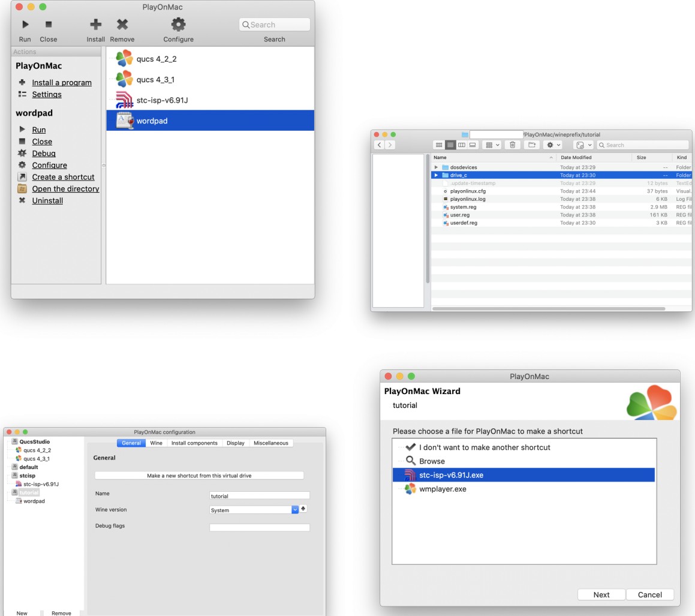
Task: Switch Finder to column view
Action: tap(461, 145)
